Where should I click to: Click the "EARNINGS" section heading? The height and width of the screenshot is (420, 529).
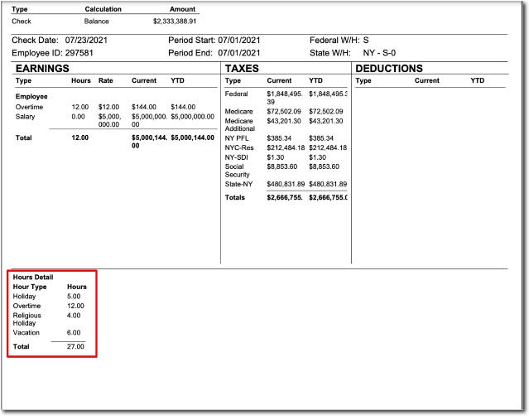[42, 69]
